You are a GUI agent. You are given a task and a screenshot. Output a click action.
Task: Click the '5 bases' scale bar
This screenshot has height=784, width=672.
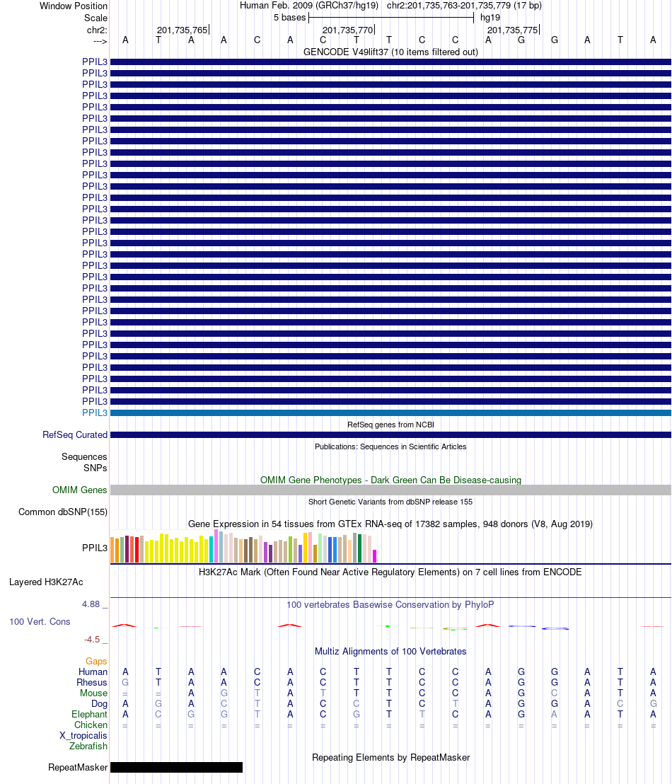pyautogui.click(x=390, y=18)
